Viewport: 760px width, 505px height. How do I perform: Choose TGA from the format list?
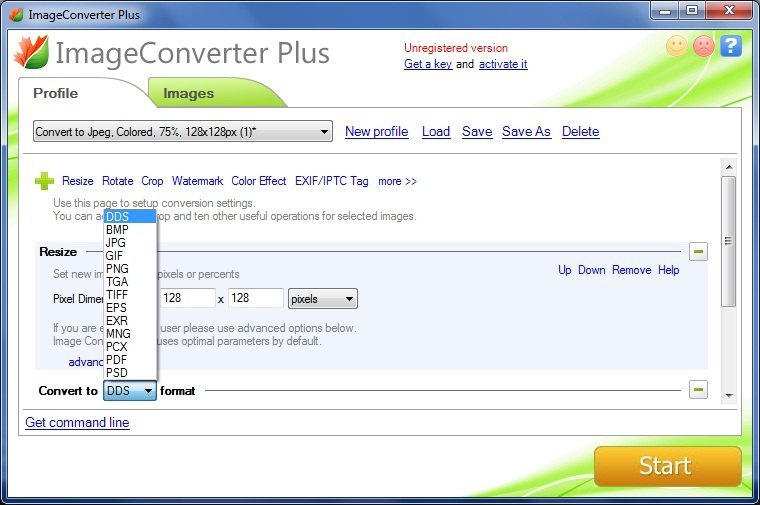click(x=130, y=282)
